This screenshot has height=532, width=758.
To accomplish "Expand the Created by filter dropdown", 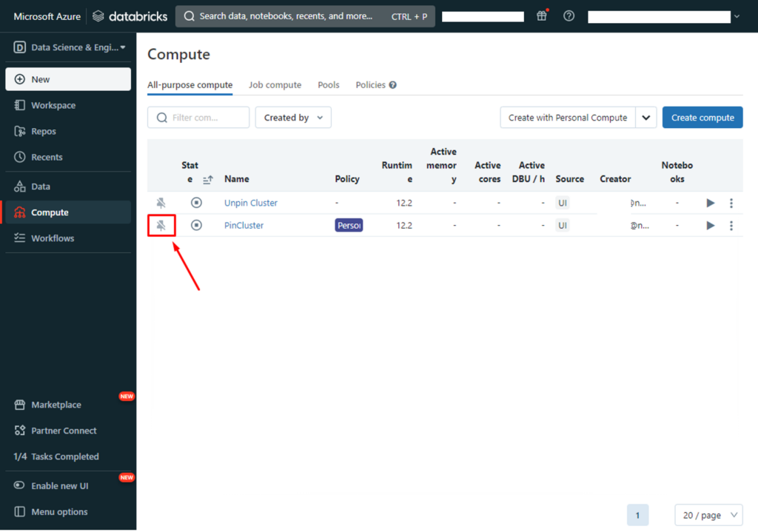I will pyautogui.click(x=293, y=118).
